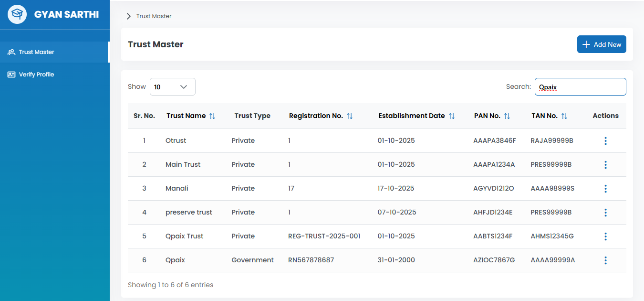
Task: Open actions menu for Otrust row
Action: (x=605, y=141)
